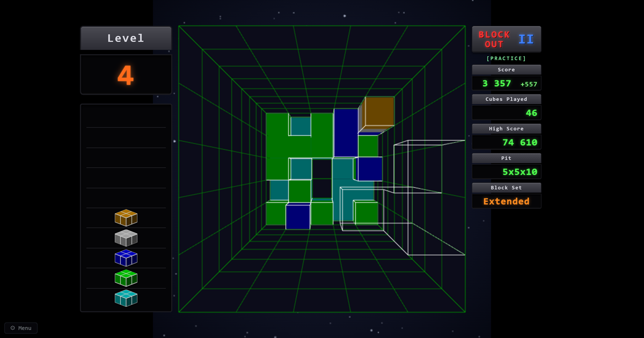Screen dimensions: 644x338
Task: Click the gray cube icon in level panel
Action: point(126,238)
